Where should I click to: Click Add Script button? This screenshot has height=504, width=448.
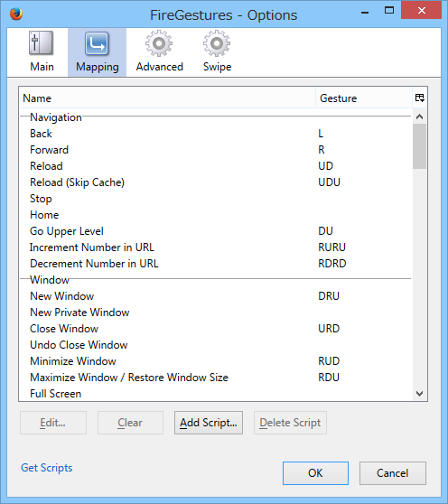point(209,423)
